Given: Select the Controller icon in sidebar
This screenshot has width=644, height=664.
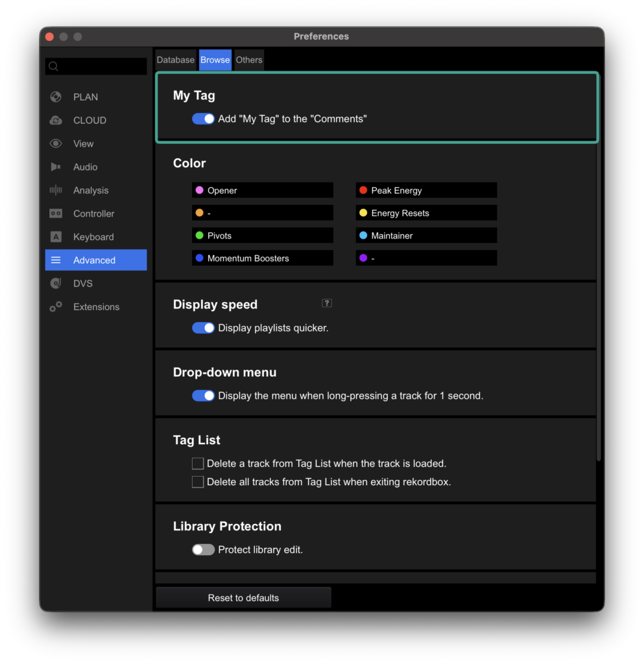Looking at the screenshot, I should coord(56,214).
